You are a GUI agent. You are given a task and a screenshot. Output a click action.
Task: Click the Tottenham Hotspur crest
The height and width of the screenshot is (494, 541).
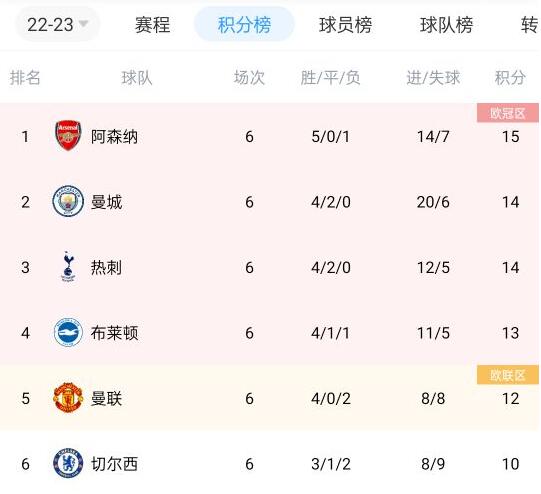[x=68, y=267]
